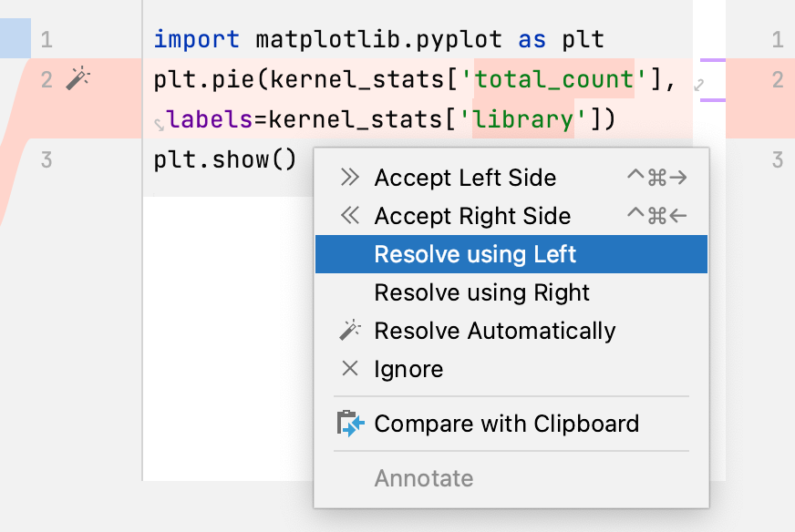Open Compare with Clipboard
The image size is (795, 532).
(x=506, y=423)
